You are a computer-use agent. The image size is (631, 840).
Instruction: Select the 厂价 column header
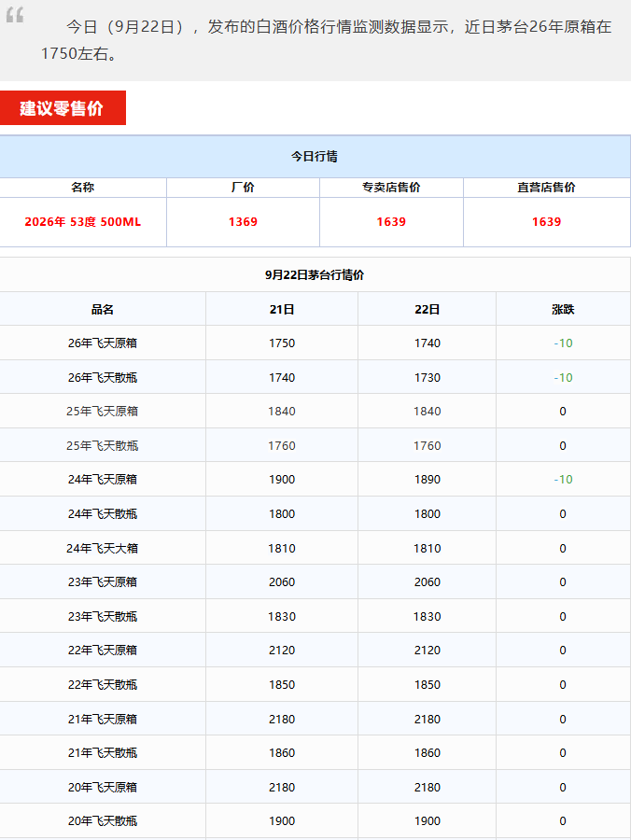pyautogui.click(x=243, y=187)
